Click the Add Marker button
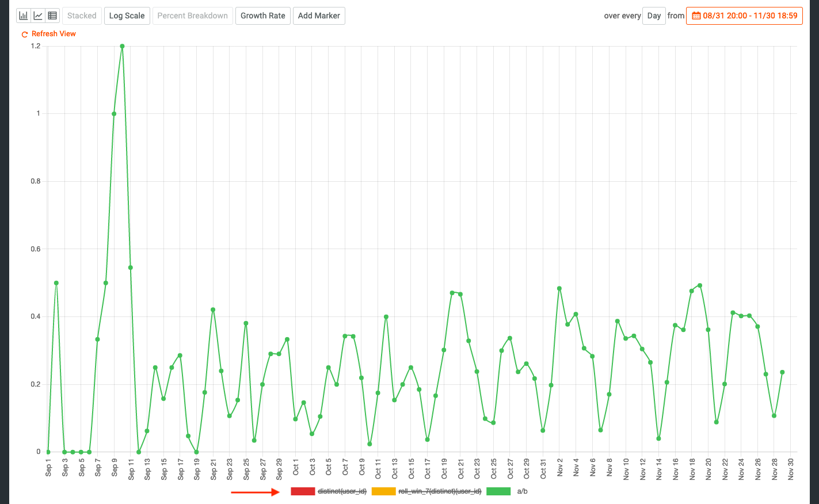 point(319,16)
